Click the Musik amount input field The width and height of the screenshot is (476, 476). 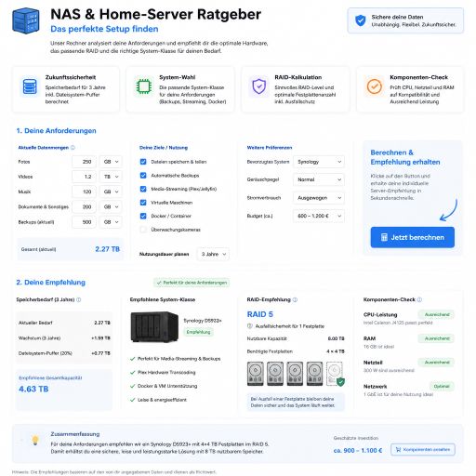click(x=84, y=192)
